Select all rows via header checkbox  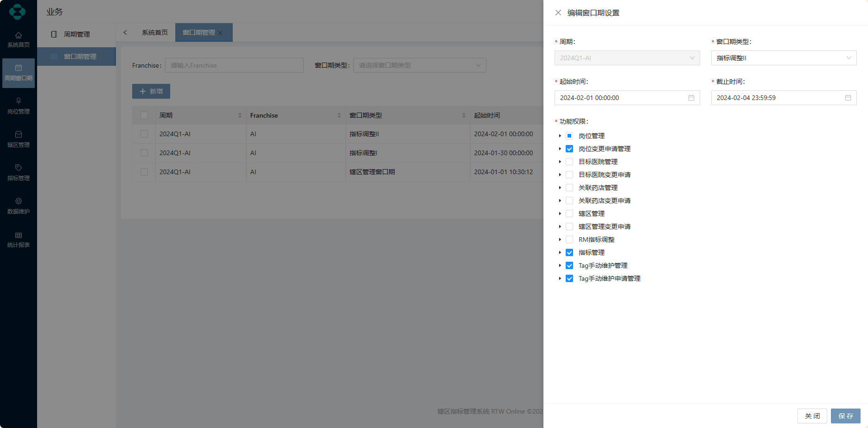click(x=144, y=115)
